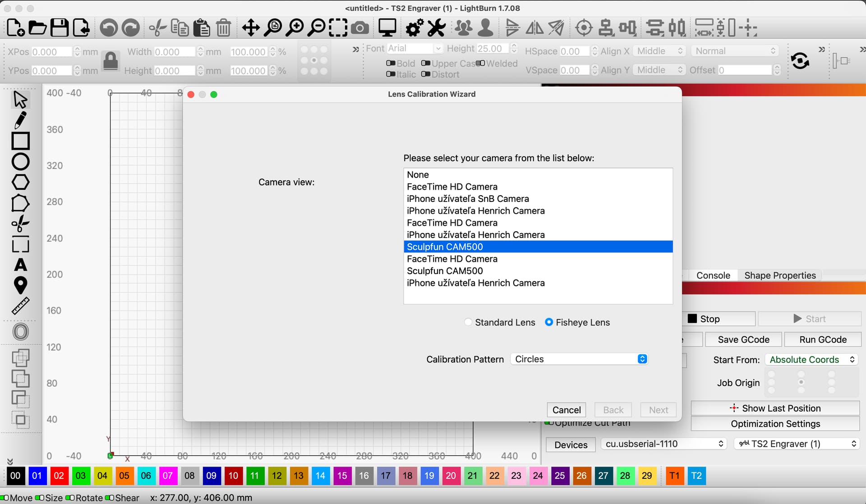Click the Devices button

(571, 444)
